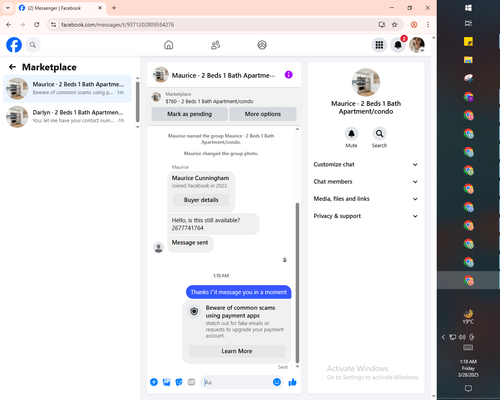Expand Chat members section
Image resolution: width=500 pixels, height=400 pixels.
click(x=366, y=182)
